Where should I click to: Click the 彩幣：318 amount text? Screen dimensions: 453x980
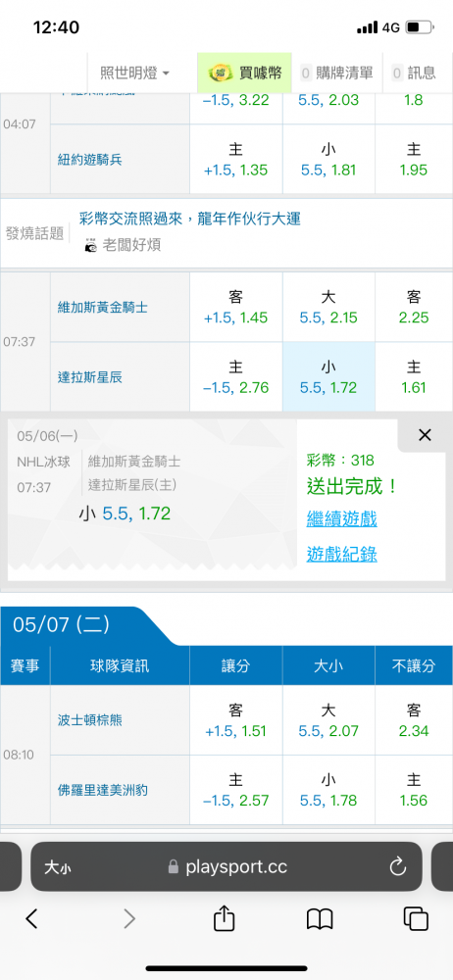(340, 461)
